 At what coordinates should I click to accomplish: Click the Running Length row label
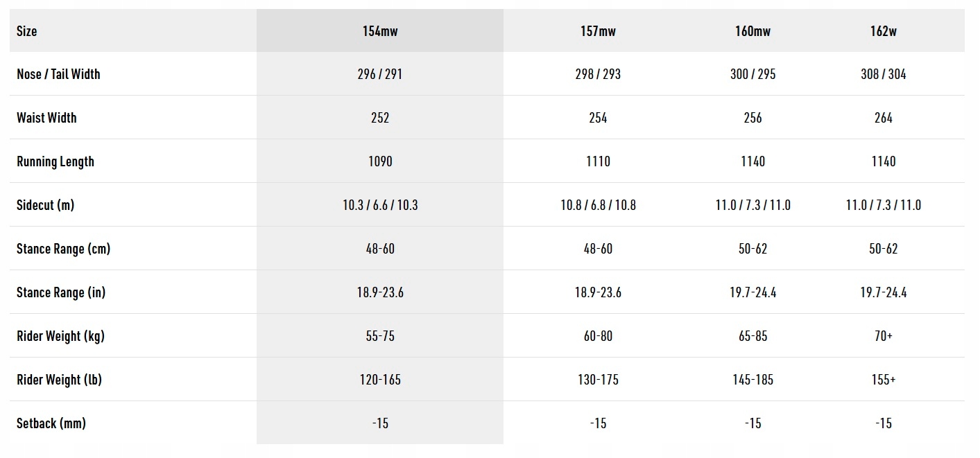(x=55, y=161)
